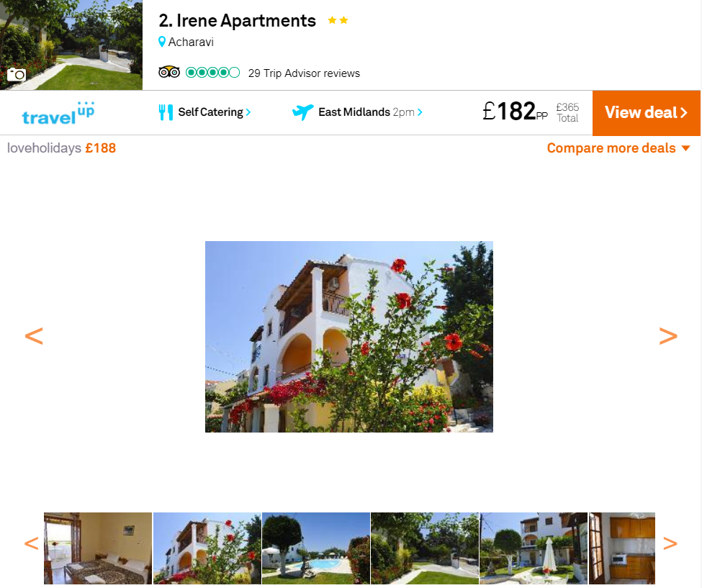Open 29 Trip Advisor reviews link
702x588 pixels.
tap(304, 73)
